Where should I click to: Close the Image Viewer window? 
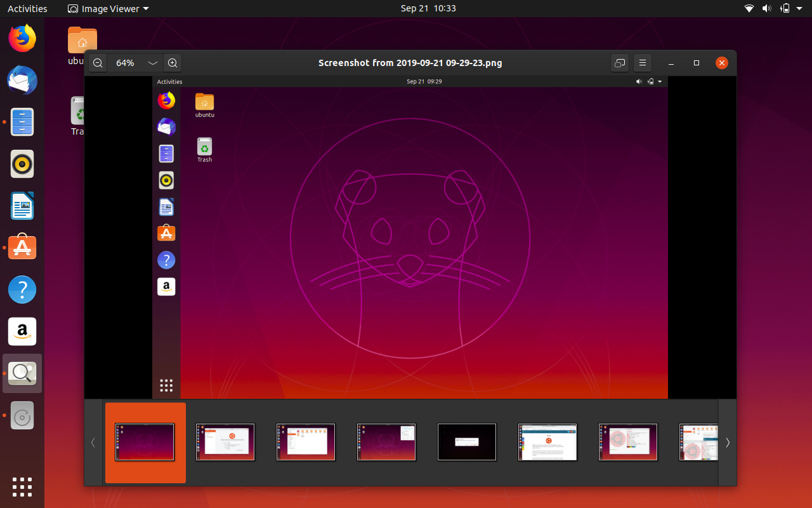[721, 63]
